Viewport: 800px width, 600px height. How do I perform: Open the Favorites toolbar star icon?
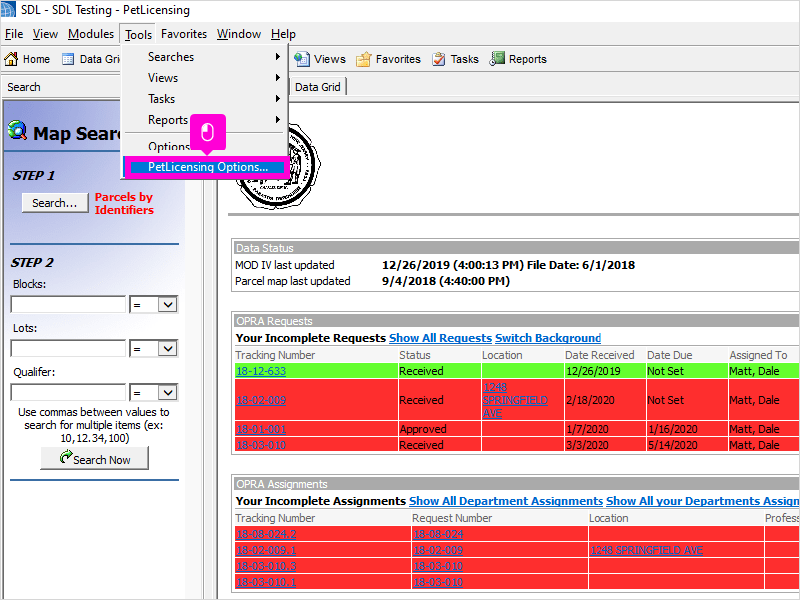pos(363,59)
